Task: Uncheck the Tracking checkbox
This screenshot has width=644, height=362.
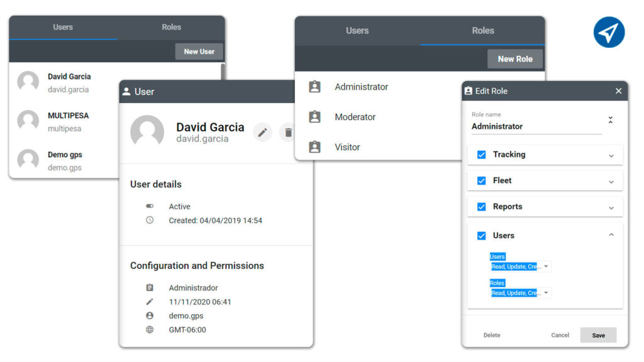Action: click(x=481, y=155)
